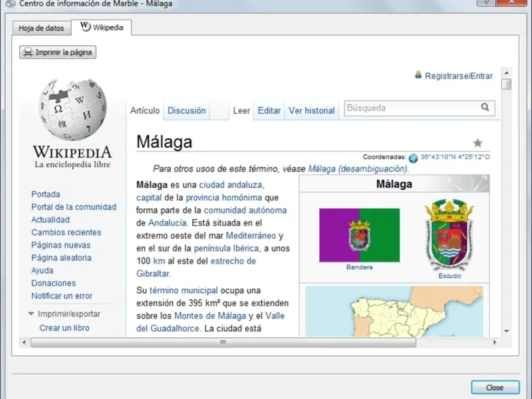Click the user icon beside Registrarse/Entrar
Image resolution: width=532 pixels, height=399 pixels.
418,74
